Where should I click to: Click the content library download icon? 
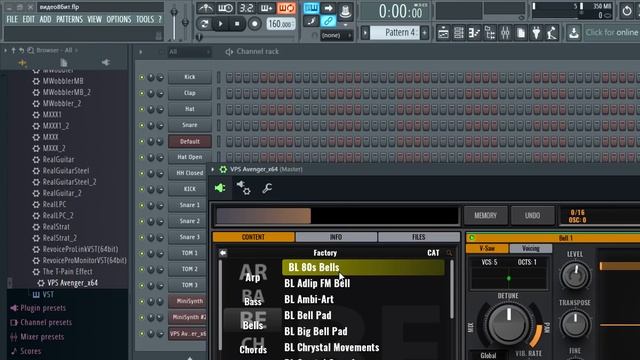coord(574,33)
